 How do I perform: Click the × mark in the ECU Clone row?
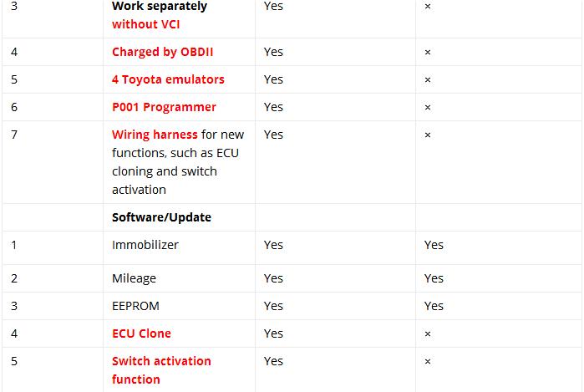[x=428, y=333]
